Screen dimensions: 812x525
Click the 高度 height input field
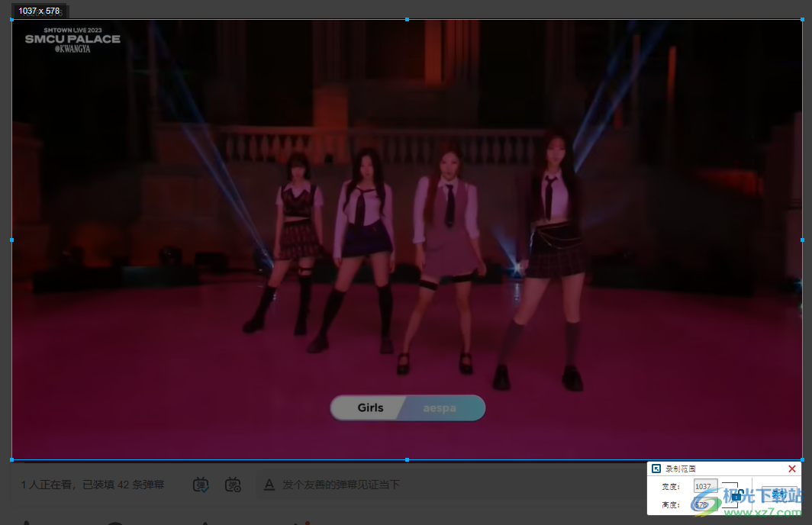[x=705, y=504]
